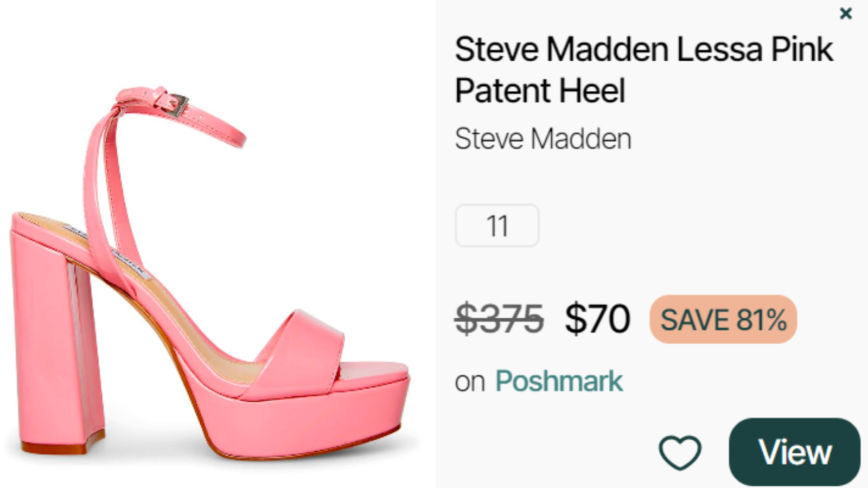Close the product details popup
Screen dimensions: 868x488
pyautogui.click(x=845, y=14)
